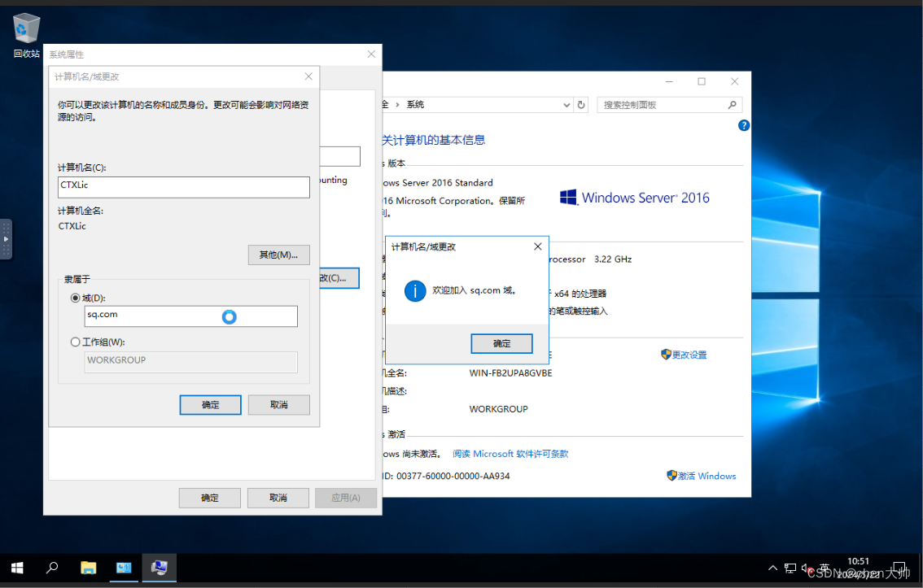This screenshot has width=923, height=588.
Task: Open the Activate Windows shield link
Action: pos(701,476)
